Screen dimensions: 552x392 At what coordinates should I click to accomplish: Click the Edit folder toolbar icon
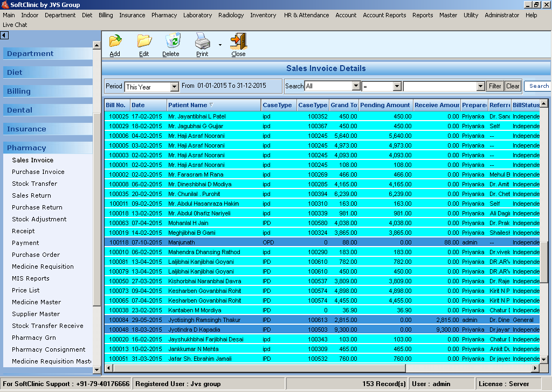[x=144, y=41]
